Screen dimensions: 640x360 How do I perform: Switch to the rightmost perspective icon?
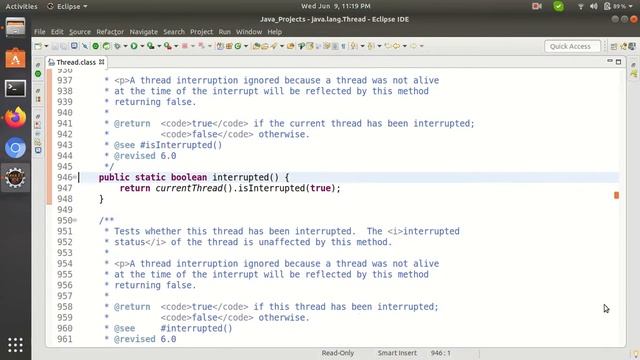tap(632, 46)
